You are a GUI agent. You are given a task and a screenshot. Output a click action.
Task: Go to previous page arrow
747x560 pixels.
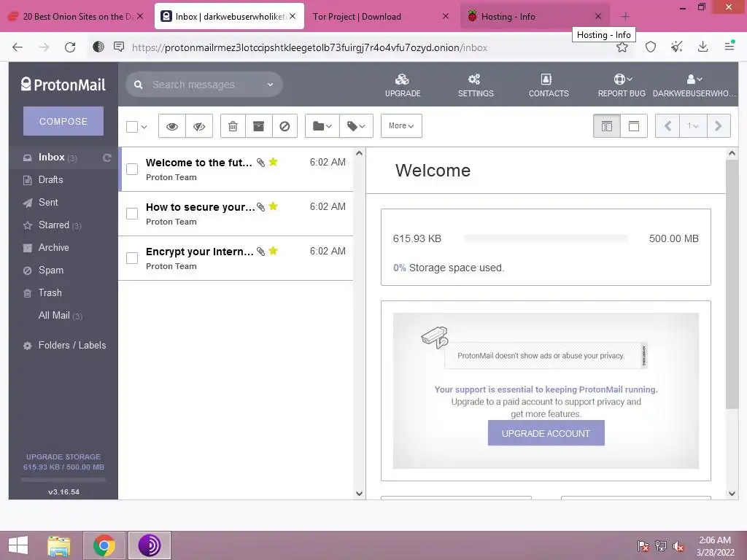tap(667, 126)
